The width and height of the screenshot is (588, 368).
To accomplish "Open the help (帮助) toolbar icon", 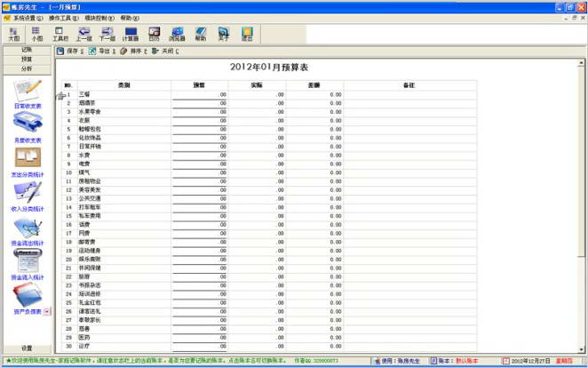I will coord(201,34).
